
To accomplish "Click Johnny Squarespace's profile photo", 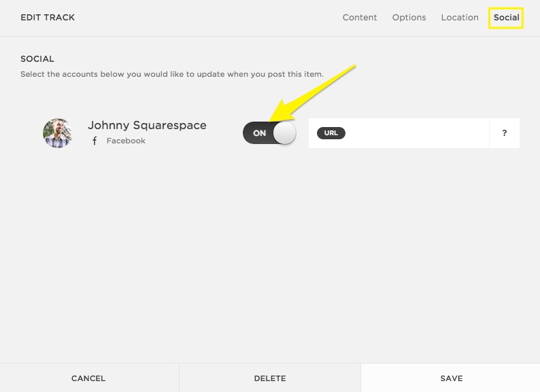I will [x=58, y=133].
